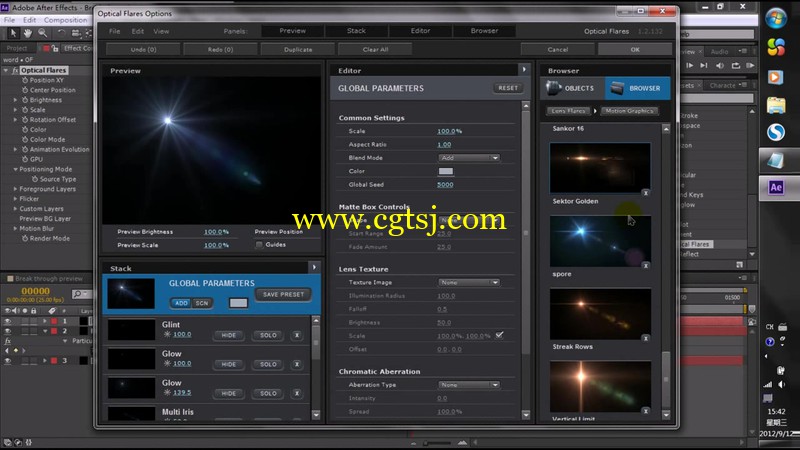Toggle the Stack panel tab
This screenshot has width=800, height=450.
(x=356, y=31)
